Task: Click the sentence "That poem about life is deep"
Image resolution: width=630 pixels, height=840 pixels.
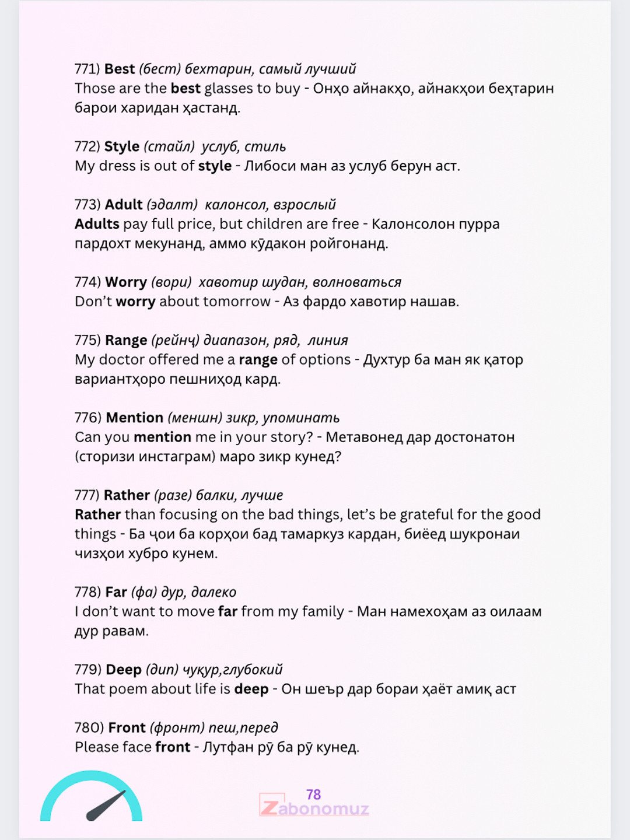Action: tap(171, 689)
